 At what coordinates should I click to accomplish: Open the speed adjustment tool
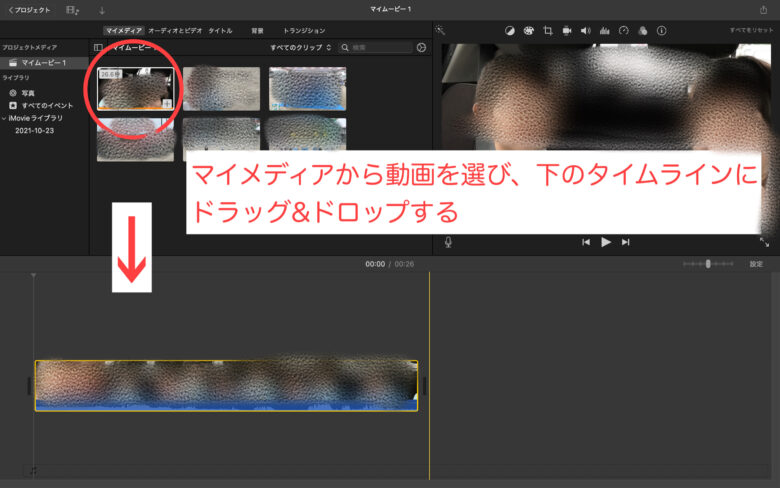coord(624,31)
